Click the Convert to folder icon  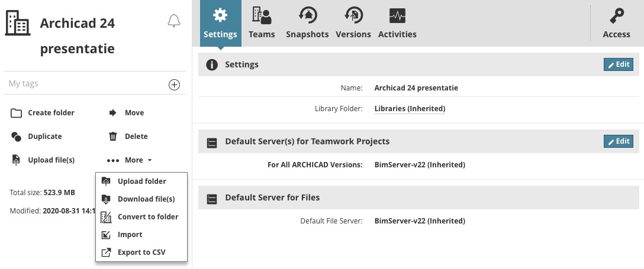pos(106,217)
